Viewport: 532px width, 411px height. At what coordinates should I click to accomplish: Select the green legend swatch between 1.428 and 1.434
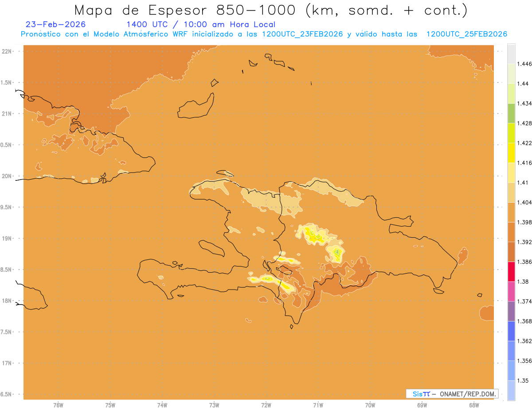coord(511,113)
